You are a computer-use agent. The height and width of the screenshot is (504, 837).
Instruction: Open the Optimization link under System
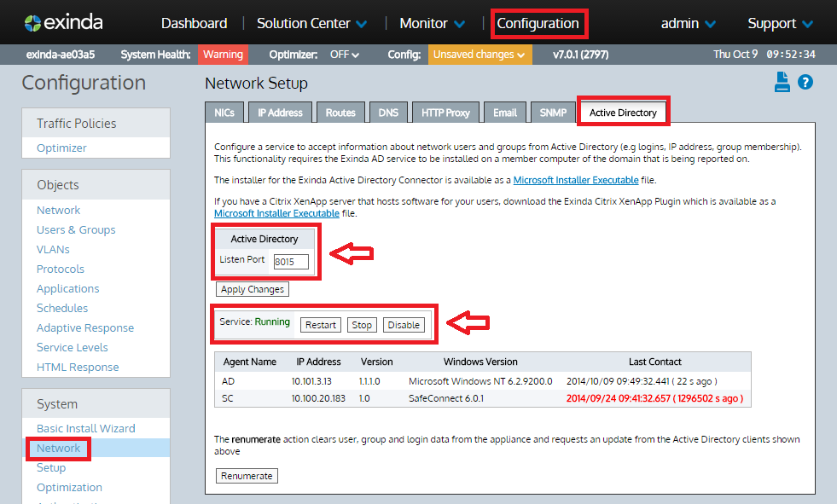coord(69,488)
